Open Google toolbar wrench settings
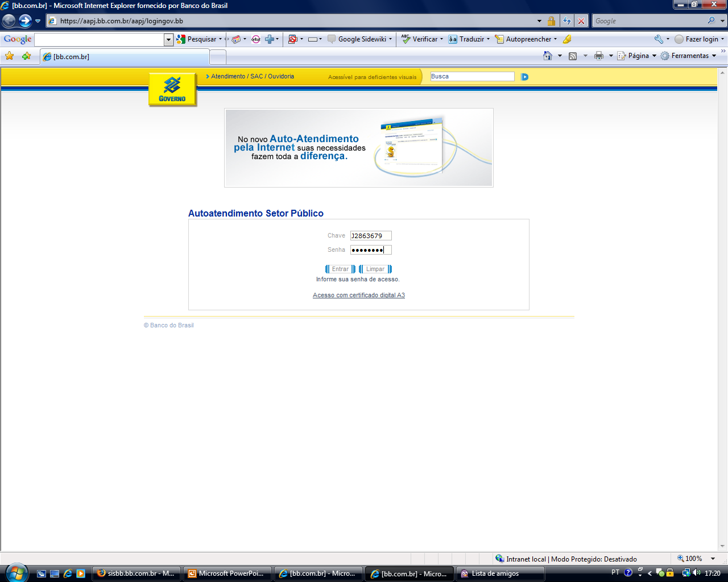This screenshot has width=728, height=582. click(659, 39)
